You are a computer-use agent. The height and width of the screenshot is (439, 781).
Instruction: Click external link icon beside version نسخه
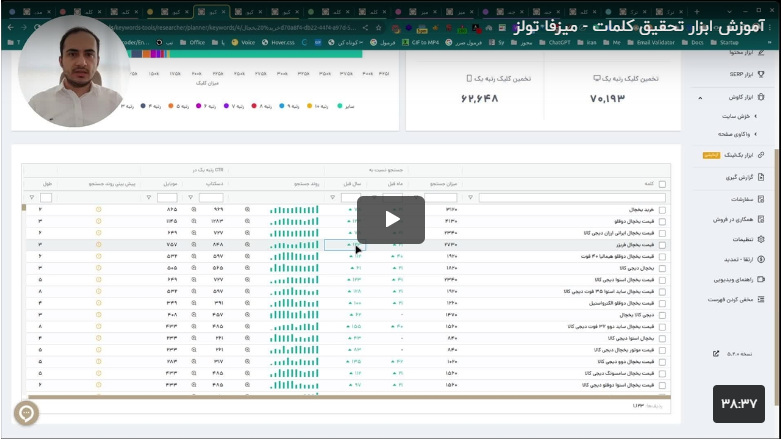click(716, 354)
